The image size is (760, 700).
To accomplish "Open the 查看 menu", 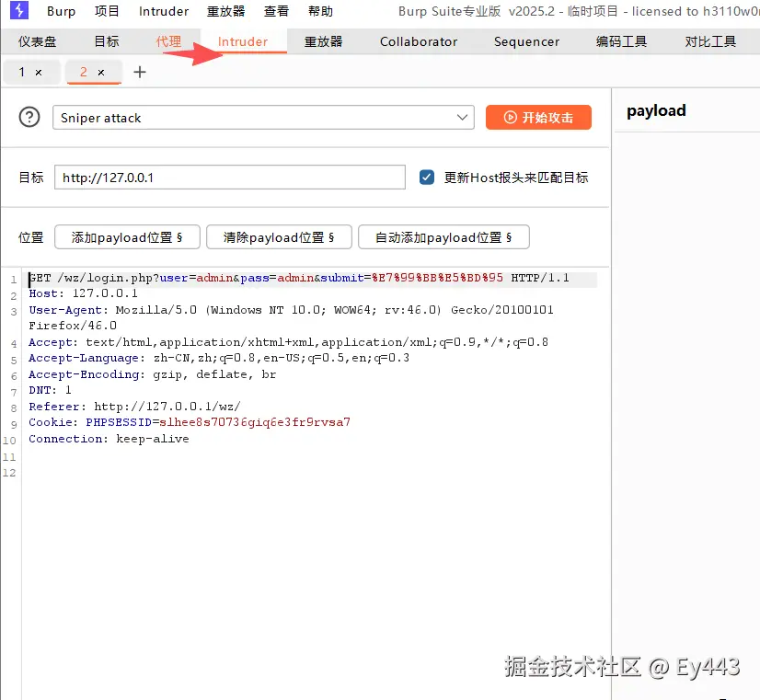I will click(276, 11).
